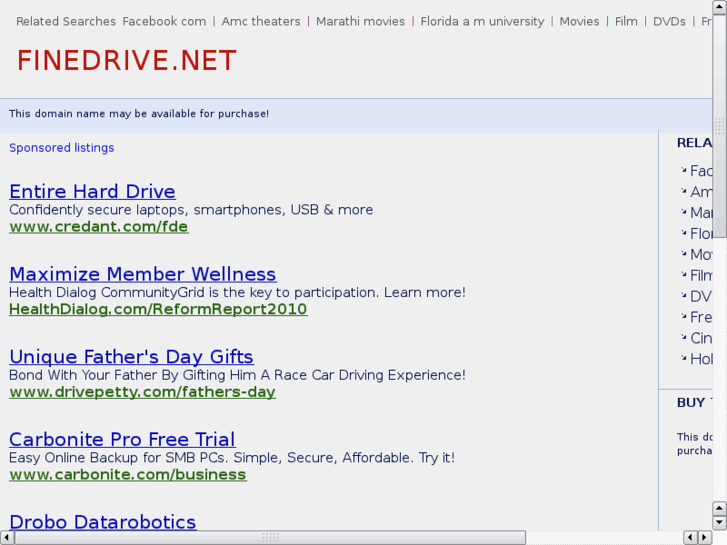Screen dimensions: 727x545
Task: Click the Related Searches label in top bar
Action: [66, 21]
